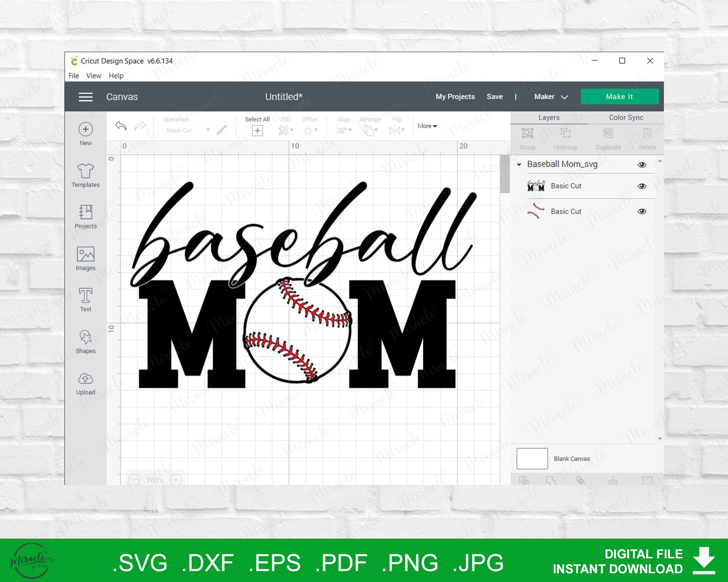
Task: Open the File menu
Action: pyautogui.click(x=74, y=76)
